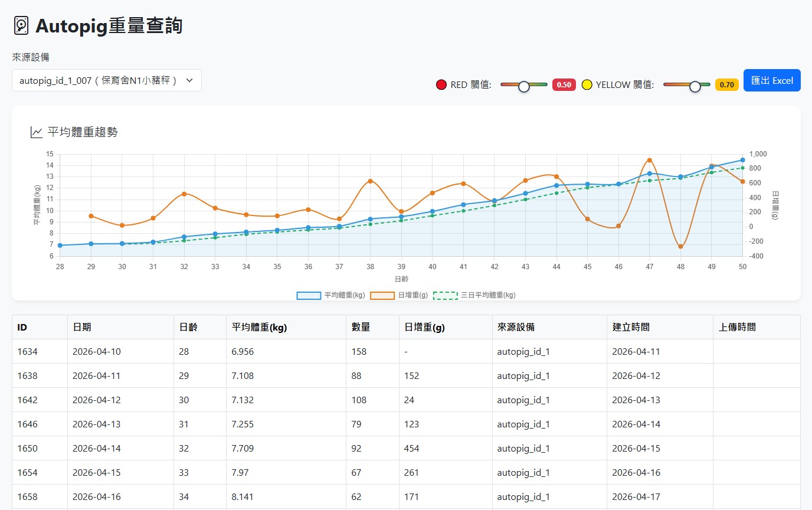Click the 來源設備 table column header
Screen dimensions: 812x510
click(549, 327)
